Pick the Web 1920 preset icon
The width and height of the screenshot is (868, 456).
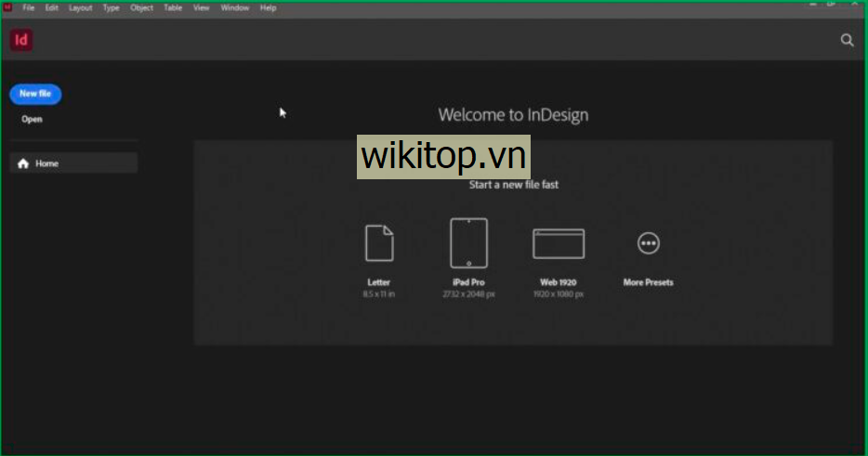click(559, 243)
